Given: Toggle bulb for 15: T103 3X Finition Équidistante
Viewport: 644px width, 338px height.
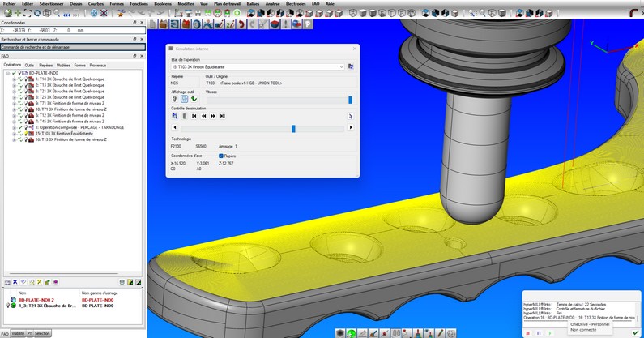Looking at the screenshot, I should click(26, 133).
